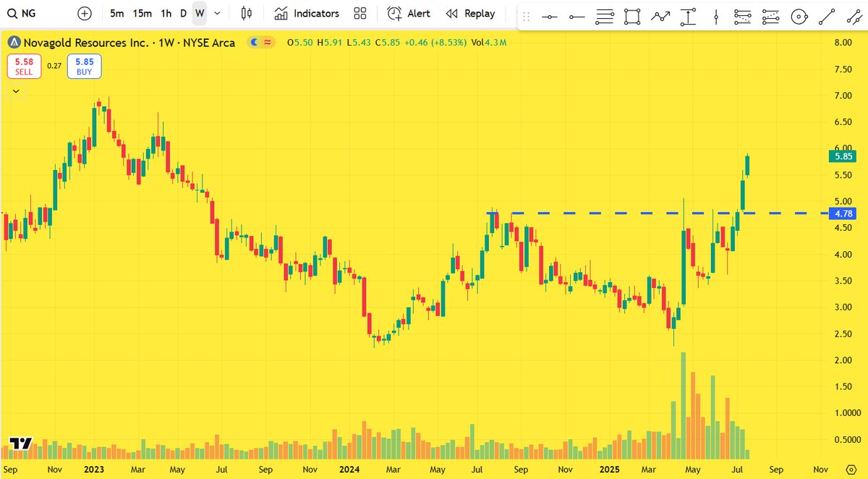Grab the drawing toolbar drag handle

click(526, 17)
